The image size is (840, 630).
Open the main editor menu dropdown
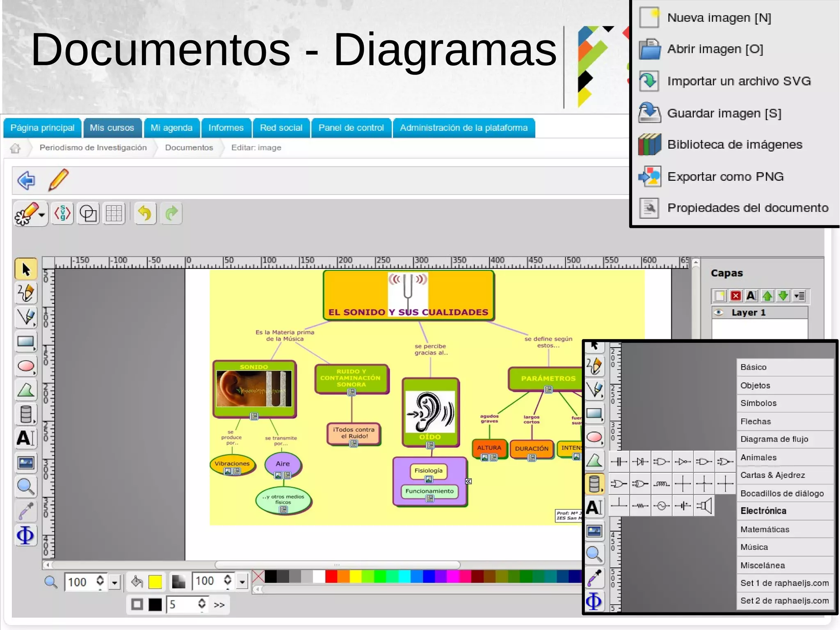30,214
